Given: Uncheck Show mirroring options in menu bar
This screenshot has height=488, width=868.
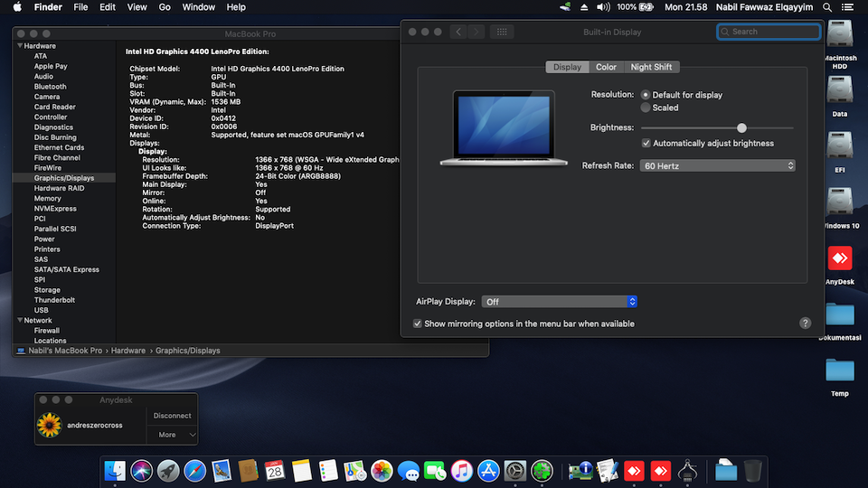Looking at the screenshot, I should [x=418, y=324].
